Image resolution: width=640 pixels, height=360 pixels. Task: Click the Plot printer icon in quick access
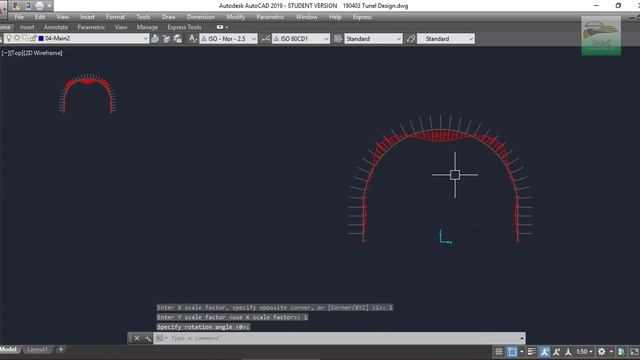39,6
